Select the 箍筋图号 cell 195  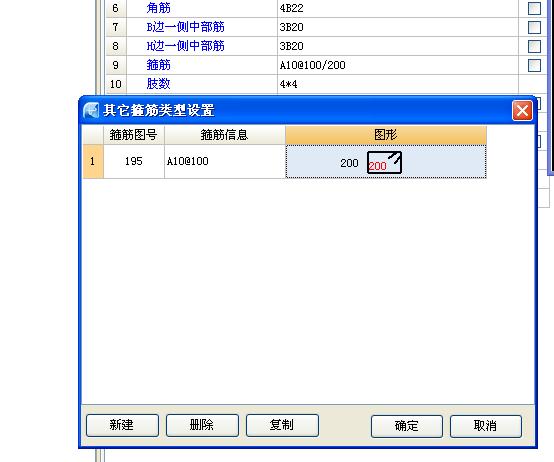(x=134, y=161)
